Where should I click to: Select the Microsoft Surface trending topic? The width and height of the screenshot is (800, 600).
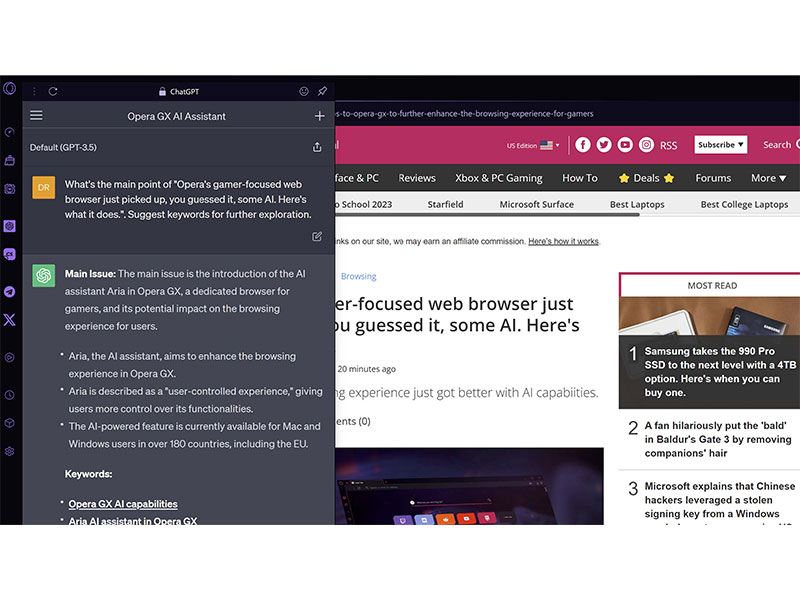(x=537, y=204)
